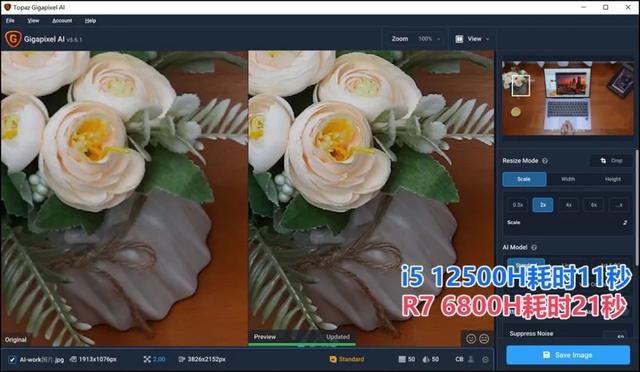This screenshot has width=640, height=372.
Task: Open the Account menu
Action: pyautogui.click(x=62, y=21)
